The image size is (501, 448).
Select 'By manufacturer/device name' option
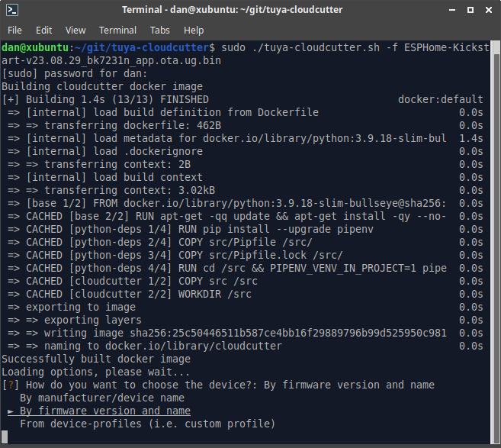101,398
